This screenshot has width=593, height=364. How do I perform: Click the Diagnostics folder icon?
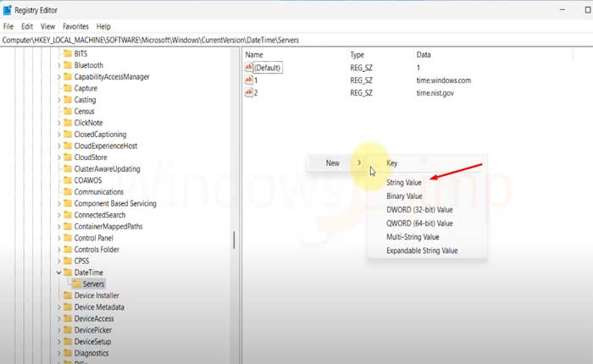coord(68,353)
